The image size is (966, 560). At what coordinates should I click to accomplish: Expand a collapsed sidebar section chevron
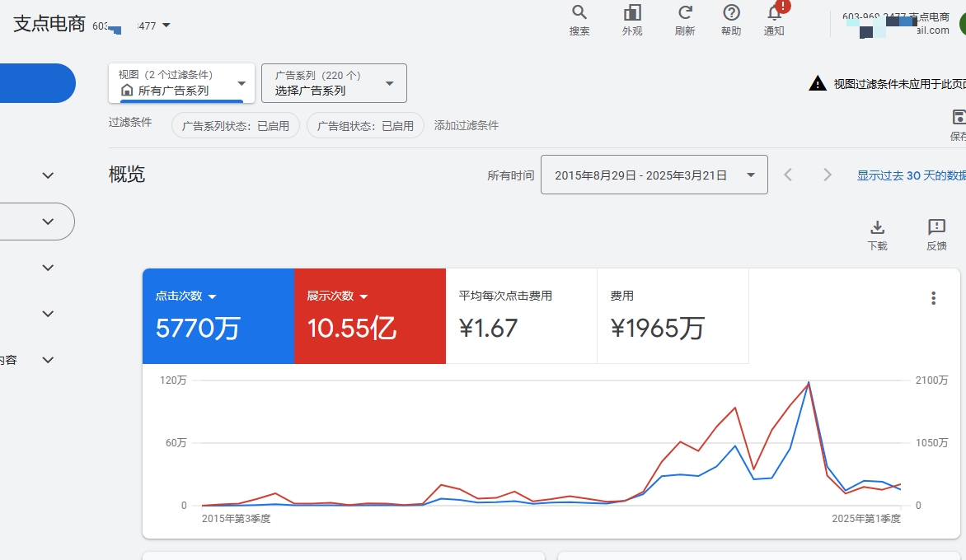coord(47,267)
